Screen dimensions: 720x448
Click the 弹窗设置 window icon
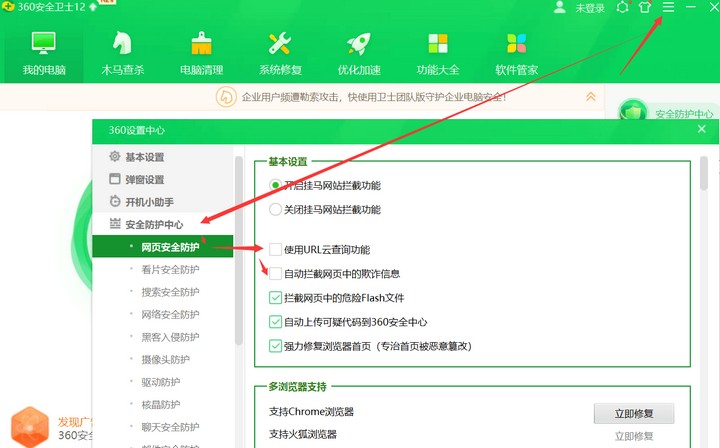point(114,179)
